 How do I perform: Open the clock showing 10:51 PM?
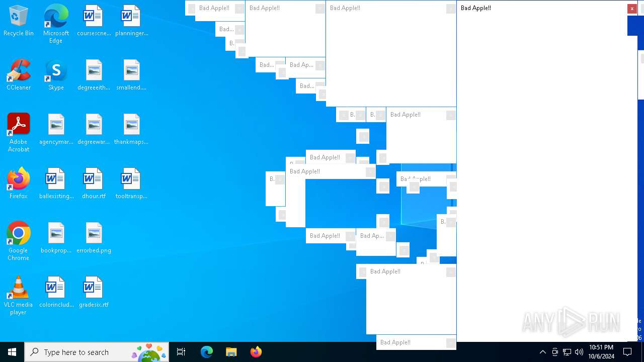(601, 352)
